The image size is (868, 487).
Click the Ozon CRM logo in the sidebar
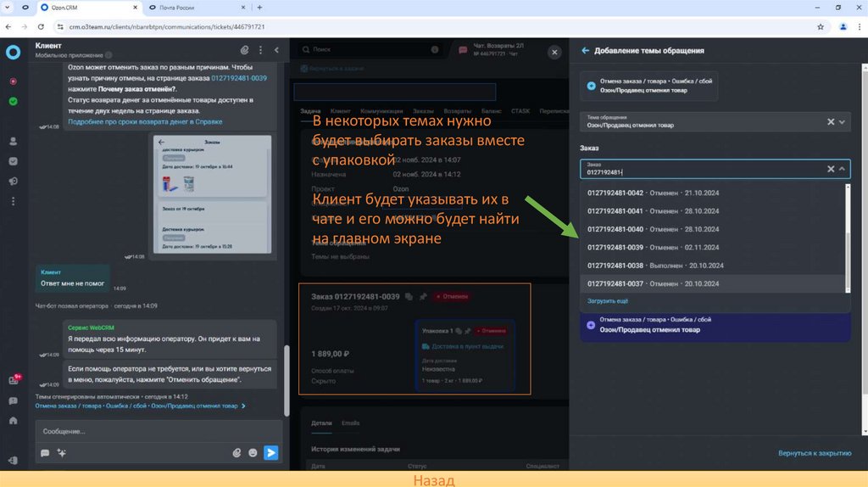point(14,52)
